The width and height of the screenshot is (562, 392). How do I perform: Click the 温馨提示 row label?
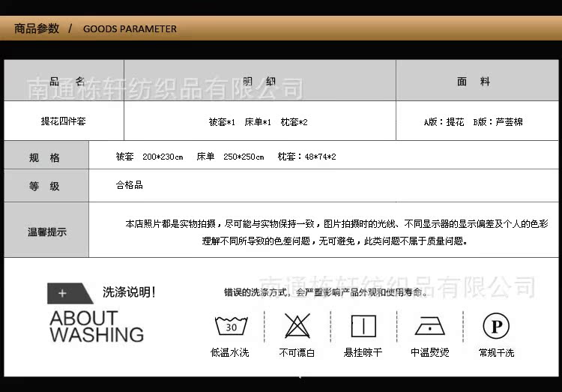tap(47, 232)
